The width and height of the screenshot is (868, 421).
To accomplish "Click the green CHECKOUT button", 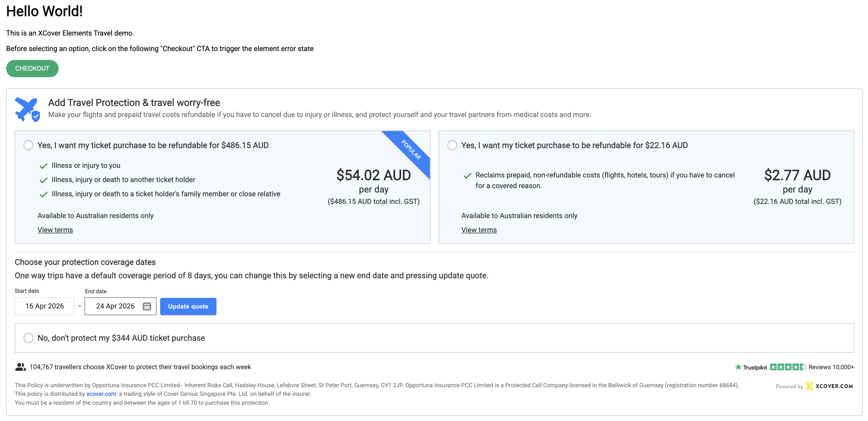I will point(32,68).
